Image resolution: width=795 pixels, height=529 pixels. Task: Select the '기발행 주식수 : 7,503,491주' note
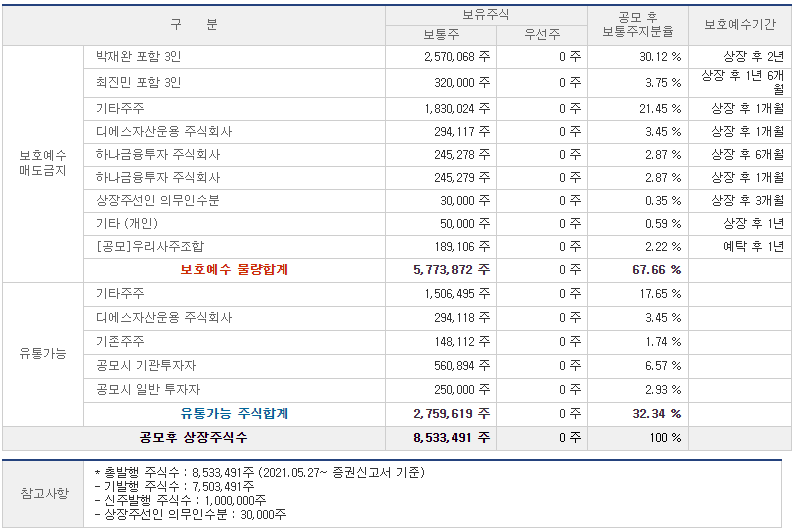pyautogui.click(x=174, y=487)
